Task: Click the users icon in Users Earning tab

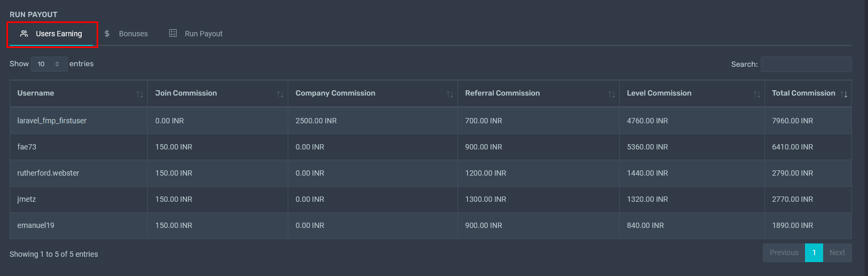Action: coord(24,34)
